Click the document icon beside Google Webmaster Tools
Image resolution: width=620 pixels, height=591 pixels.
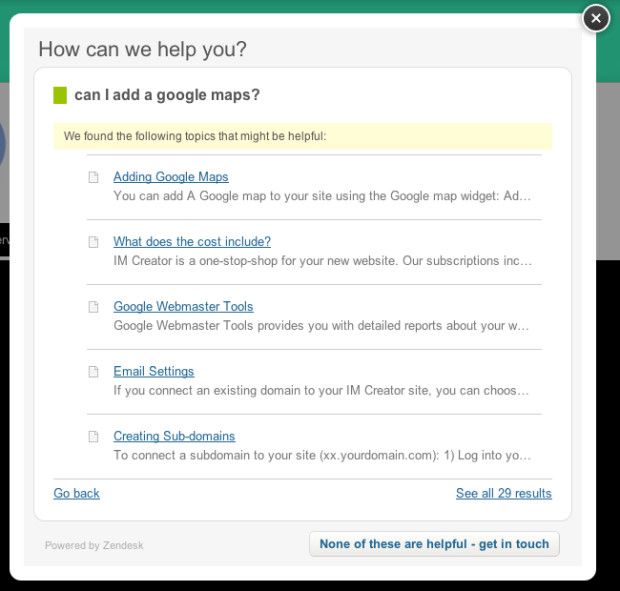[93, 307]
